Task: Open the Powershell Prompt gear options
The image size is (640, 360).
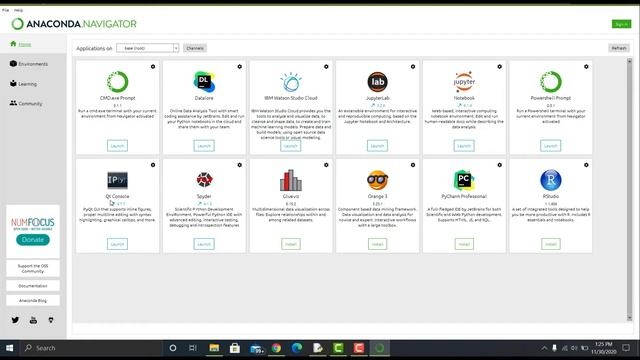Action: [x=586, y=67]
